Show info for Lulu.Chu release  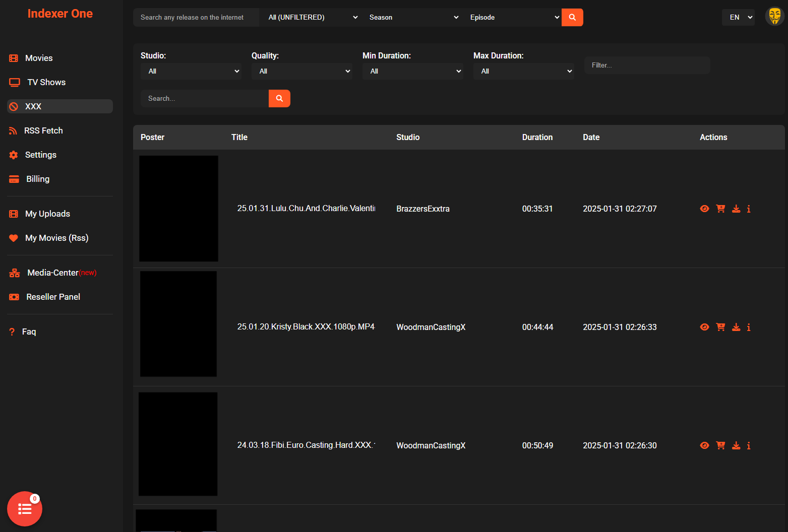(749, 209)
